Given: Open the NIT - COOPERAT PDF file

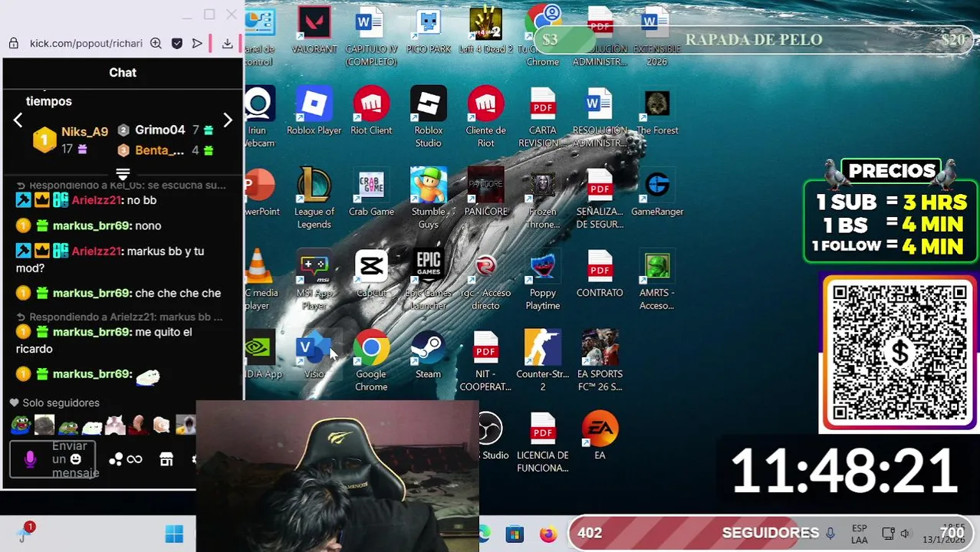Looking at the screenshot, I should tap(485, 362).
